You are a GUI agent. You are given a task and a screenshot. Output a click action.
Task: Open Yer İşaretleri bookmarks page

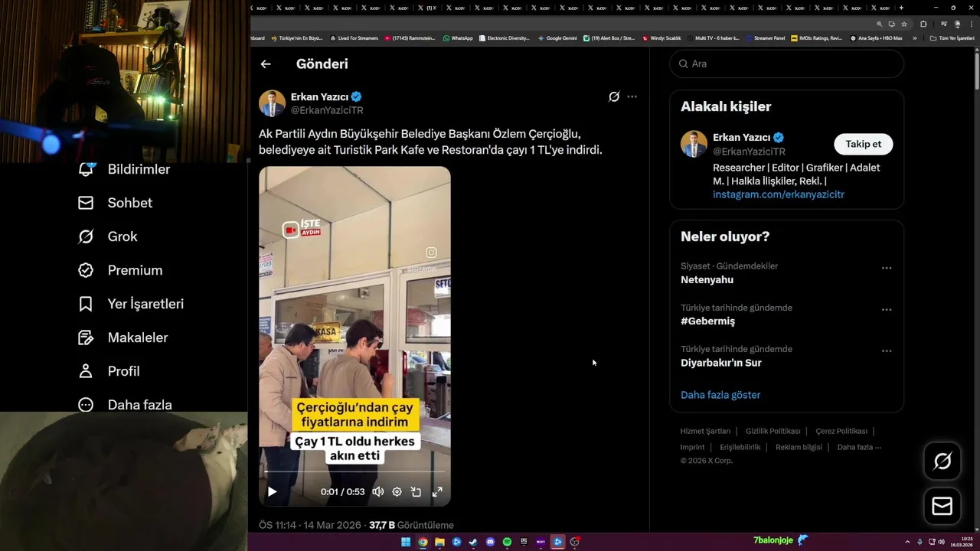pyautogui.click(x=131, y=304)
